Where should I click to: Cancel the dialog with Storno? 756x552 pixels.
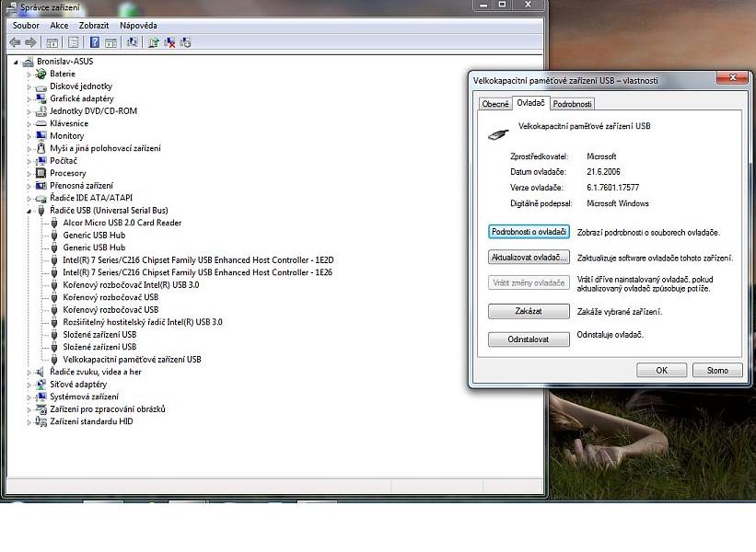coord(717,371)
